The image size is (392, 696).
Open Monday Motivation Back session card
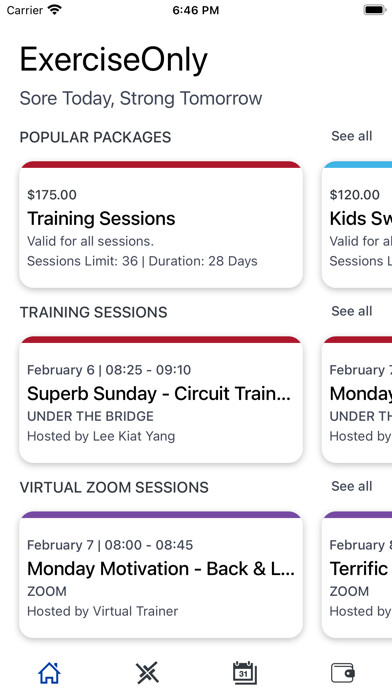pyautogui.click(x=161, y=575)
